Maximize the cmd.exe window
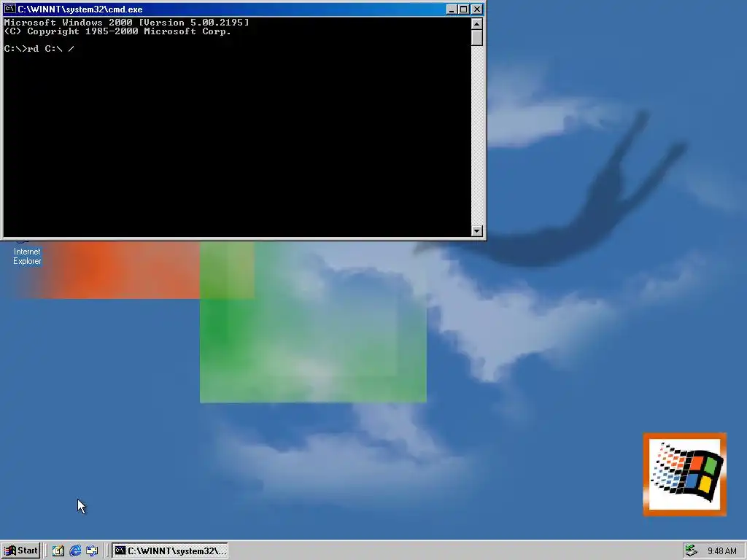The width and height of the screenshot is (747, 560). pos(463,9)
